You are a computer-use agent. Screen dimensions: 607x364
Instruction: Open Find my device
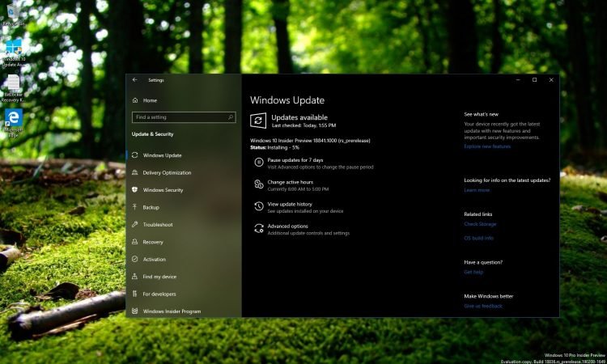(x=159, y=277)
